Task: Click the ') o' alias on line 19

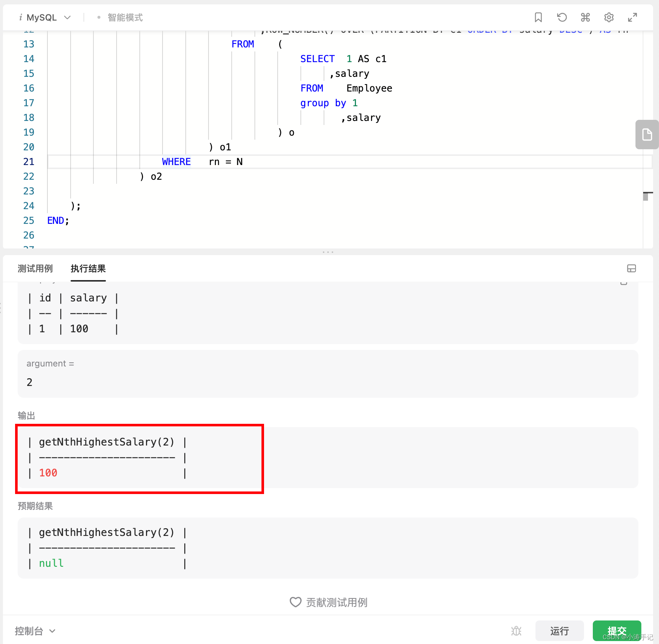Action: coord(286,132)
